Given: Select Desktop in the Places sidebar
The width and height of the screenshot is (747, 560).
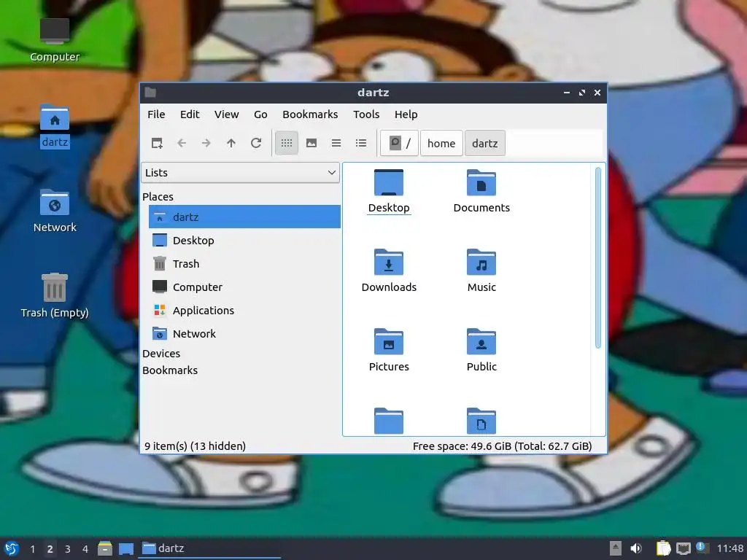Looking at the screenshot, I should click(x=244, y=240).
